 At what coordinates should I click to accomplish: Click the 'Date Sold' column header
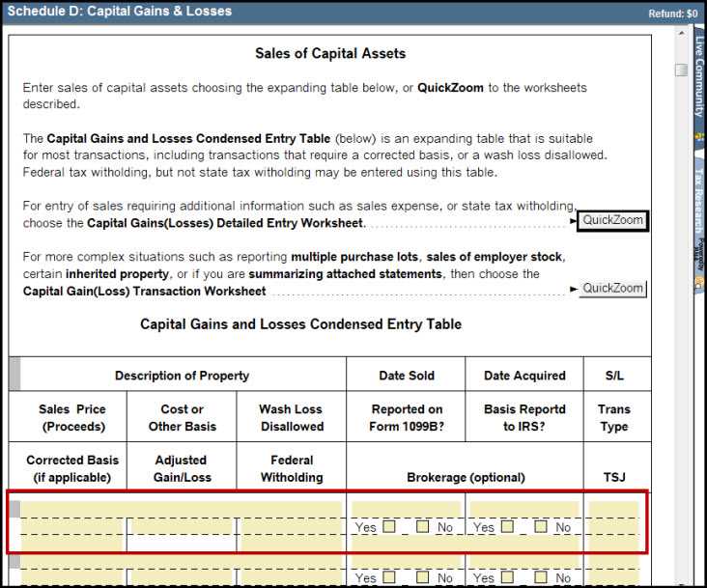click(x=407, y=376)
